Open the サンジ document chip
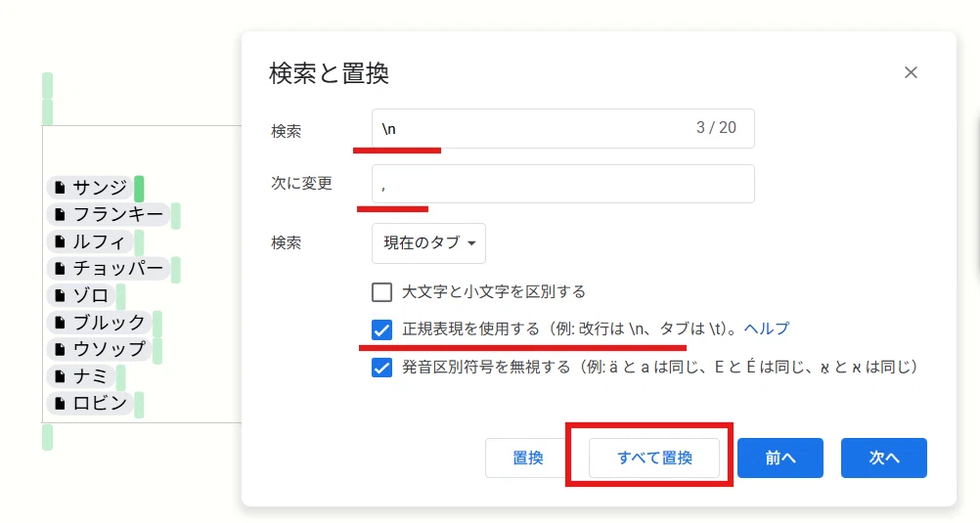The width and height of the screenshot is (980, 523). click(x=89, y=188)
